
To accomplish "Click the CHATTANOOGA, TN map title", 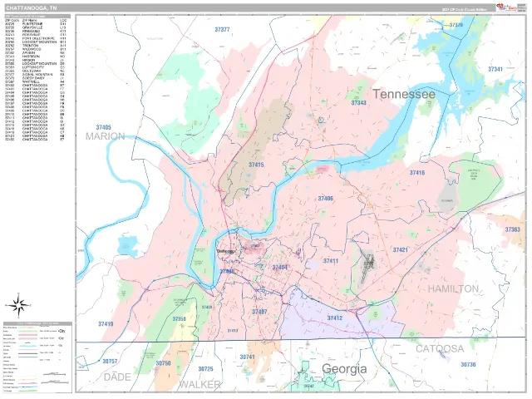I will pos(32,8).
